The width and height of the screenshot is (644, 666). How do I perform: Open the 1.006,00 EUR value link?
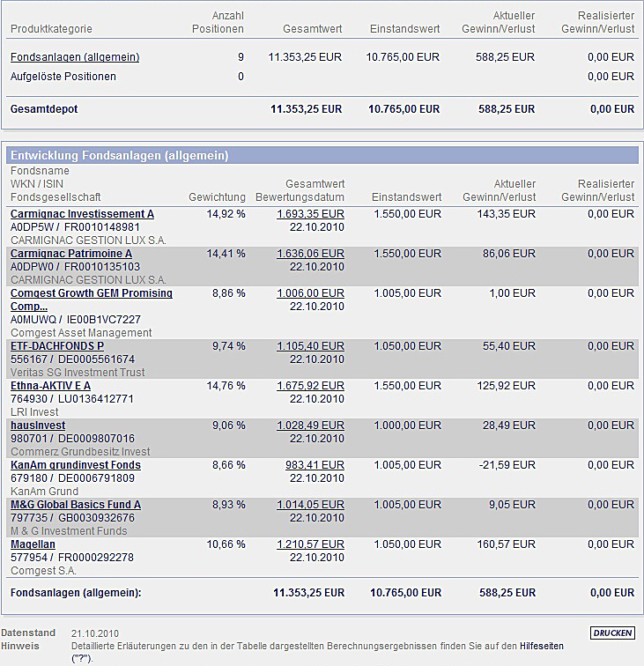pos(310,293)
